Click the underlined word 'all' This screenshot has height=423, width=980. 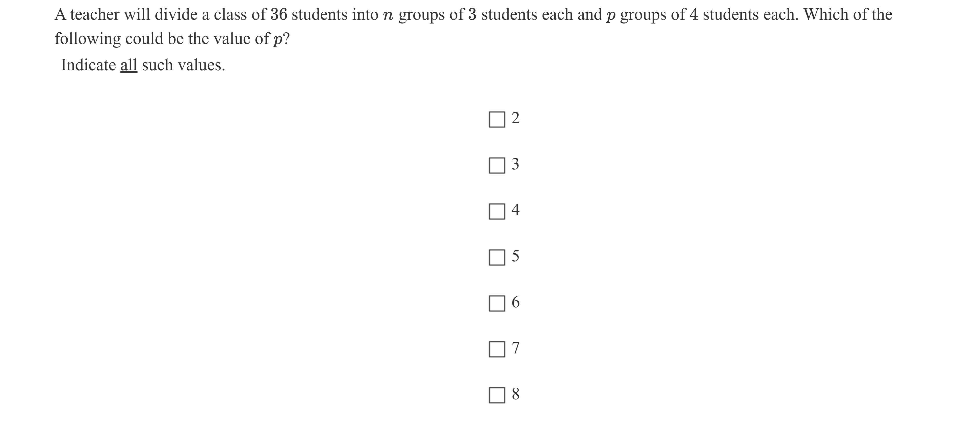(128, 65)
